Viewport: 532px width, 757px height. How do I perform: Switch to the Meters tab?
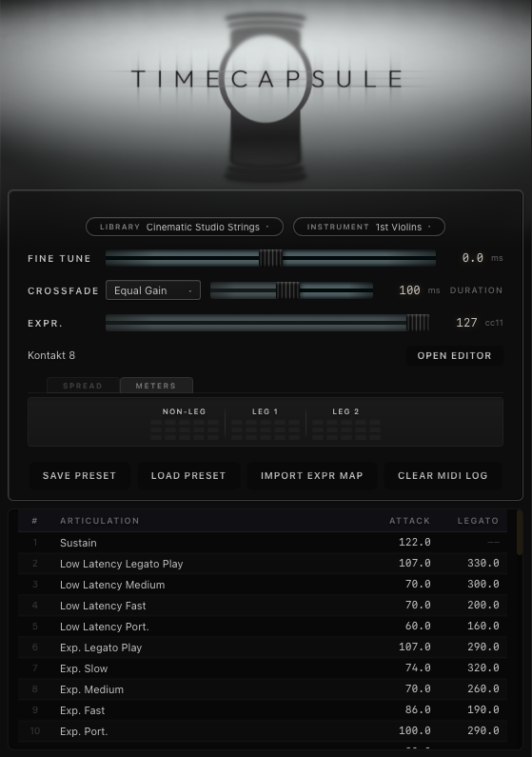156,386
